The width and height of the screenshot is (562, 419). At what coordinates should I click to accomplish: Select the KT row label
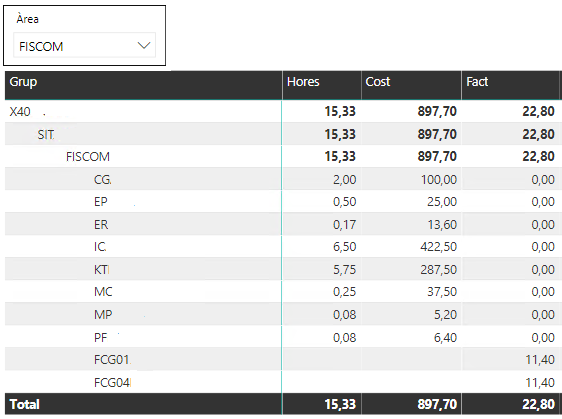[102, 270]
